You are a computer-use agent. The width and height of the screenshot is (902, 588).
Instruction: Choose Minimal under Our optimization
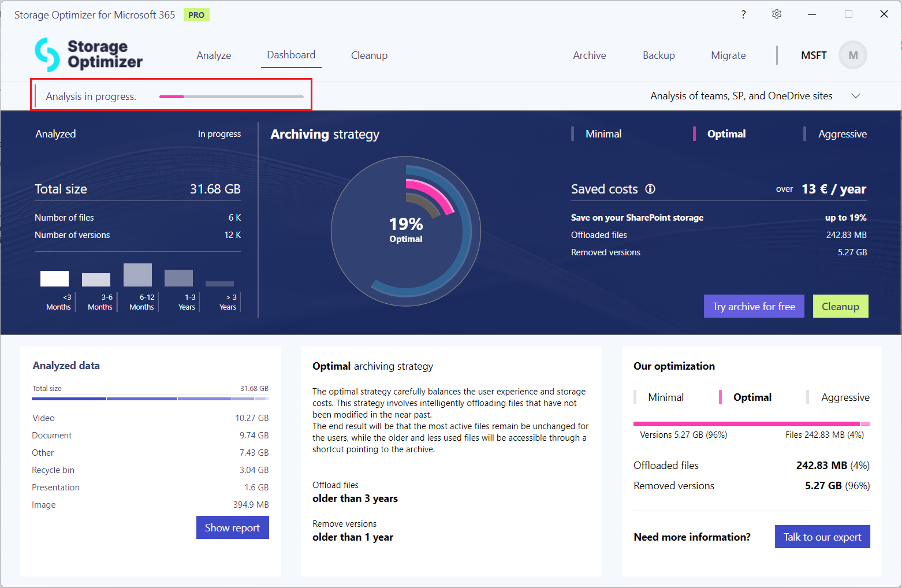click(x=665, y=397)
